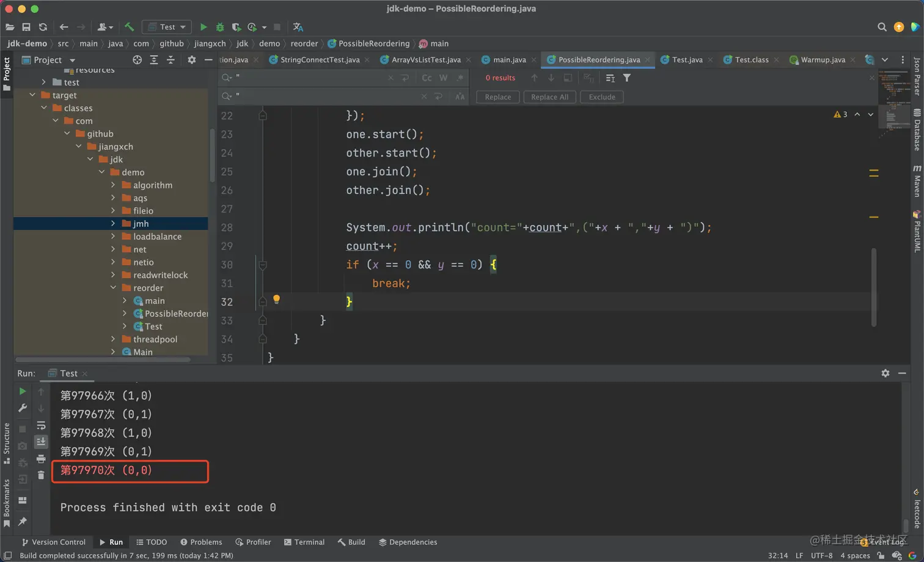Expand the jmh folder in project tree
Image resolution: width=924 pixels, height=562 pixels.
pos(113,223)
